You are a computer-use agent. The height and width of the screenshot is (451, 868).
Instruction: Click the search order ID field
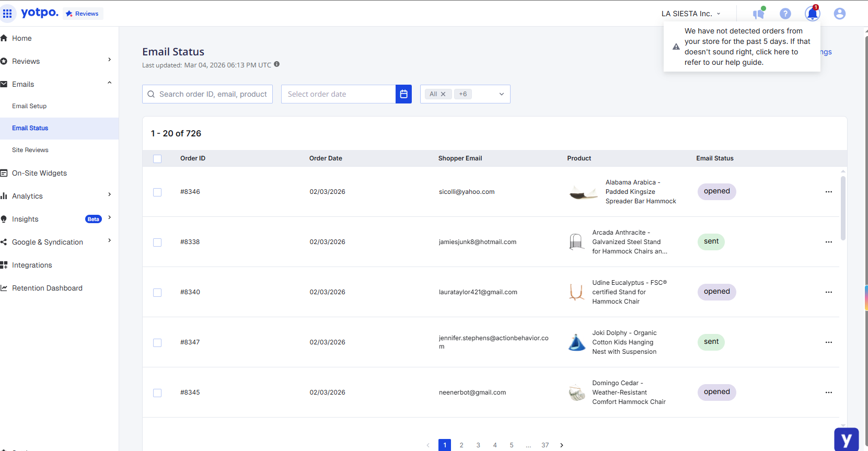pyautogui.click(x=213, y=94)
